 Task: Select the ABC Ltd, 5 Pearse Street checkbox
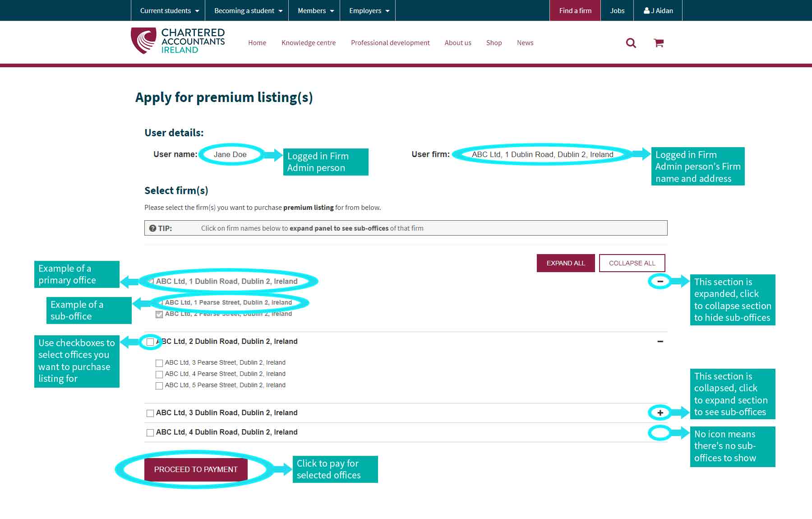pyautogui.click(x=159, y=385)
